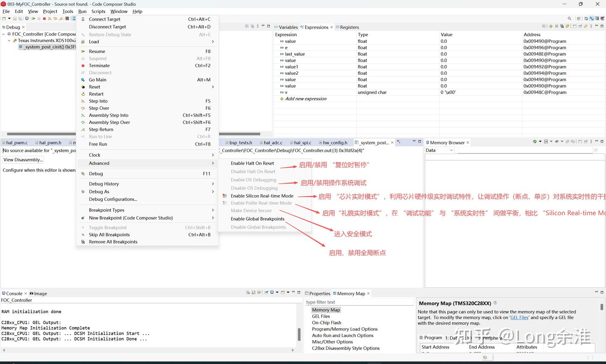Image resolution: width=606 pixels, height=364 pixels.
Task: Open Debug History submenu
Action: (147, 184)
